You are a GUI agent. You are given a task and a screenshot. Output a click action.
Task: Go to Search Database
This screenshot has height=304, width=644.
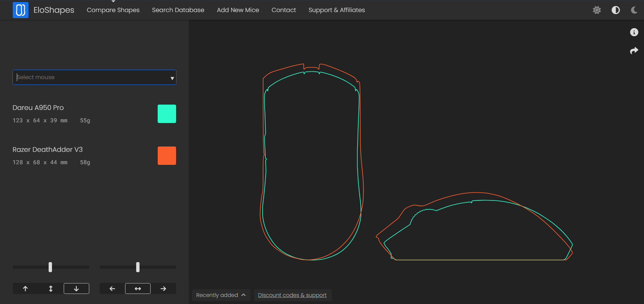point(178,10)
